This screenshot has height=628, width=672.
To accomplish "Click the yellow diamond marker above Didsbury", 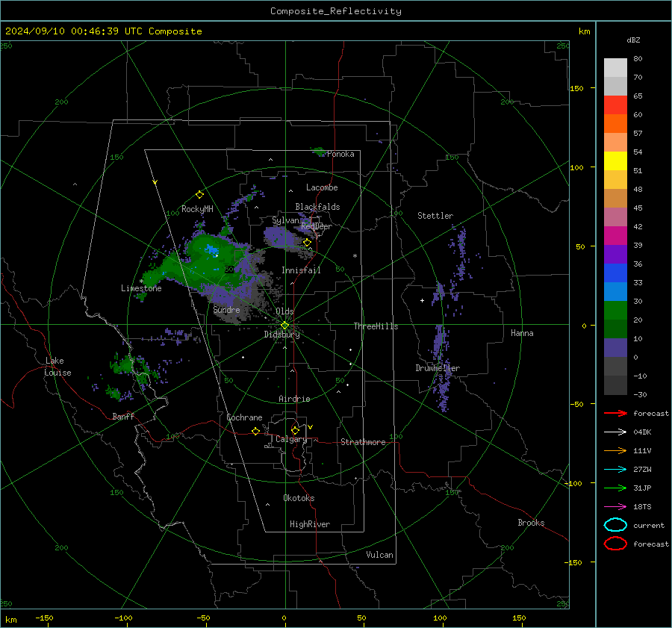I will (284, 326).
